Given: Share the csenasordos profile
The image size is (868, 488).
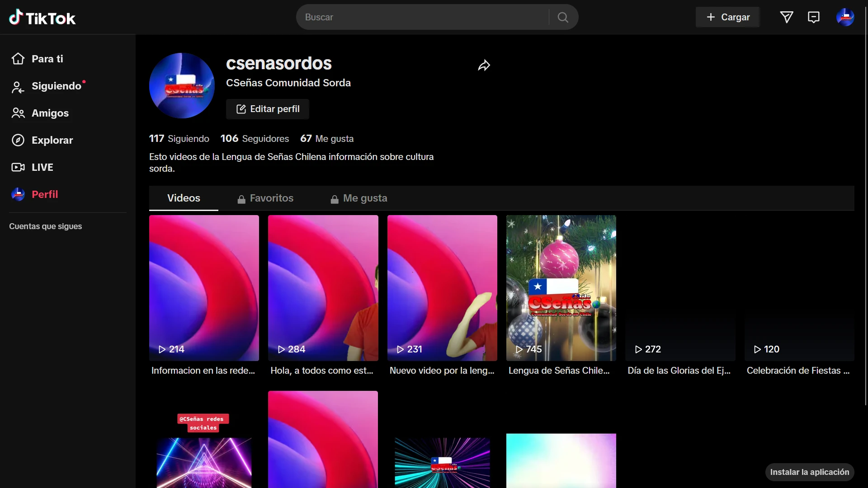Looking at the screenshot, I should point(484,66).
